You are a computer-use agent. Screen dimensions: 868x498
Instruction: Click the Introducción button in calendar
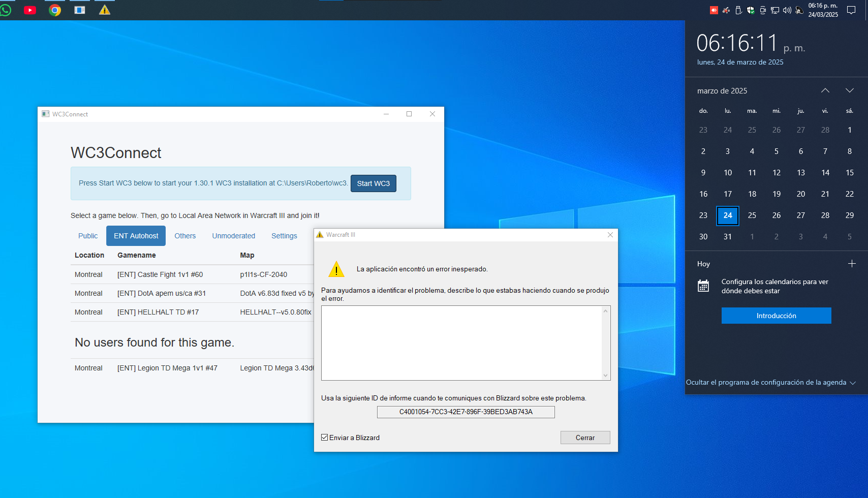[x=776, y=316]
